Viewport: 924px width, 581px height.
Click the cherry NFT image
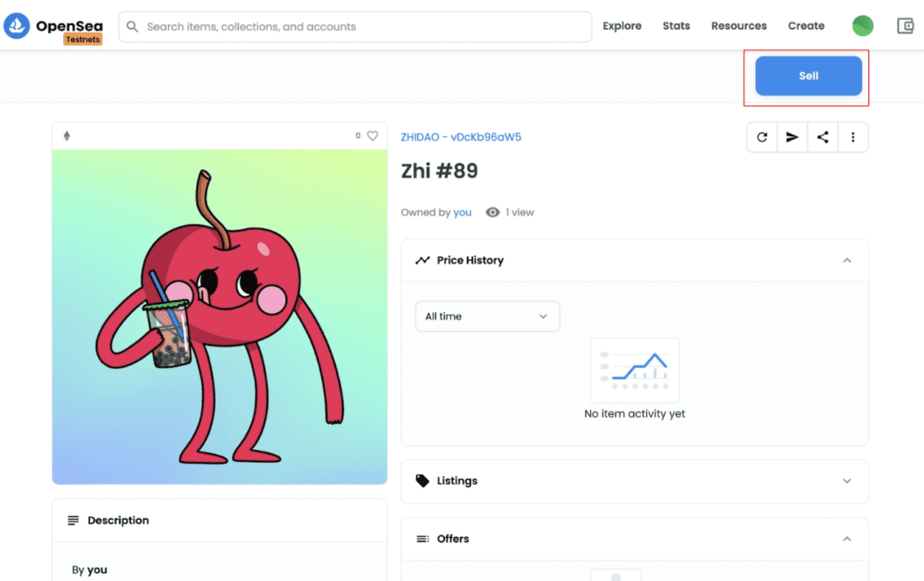(x=220, y=317)
